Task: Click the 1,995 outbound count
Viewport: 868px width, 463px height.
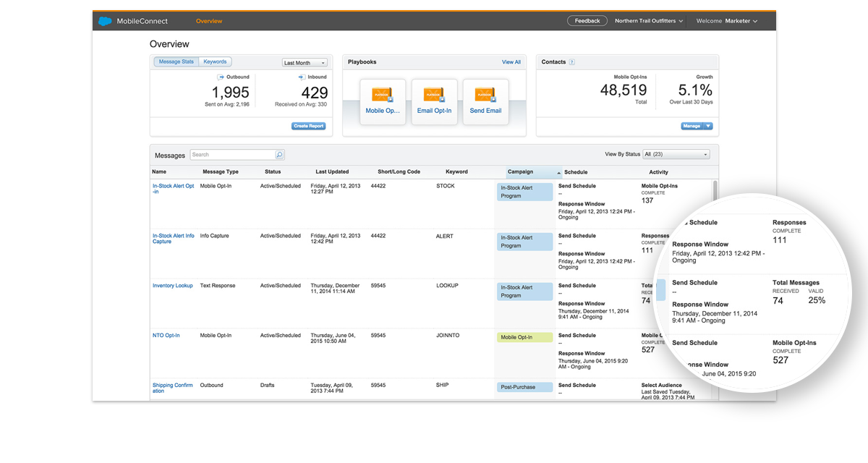Action: (230, 93)
